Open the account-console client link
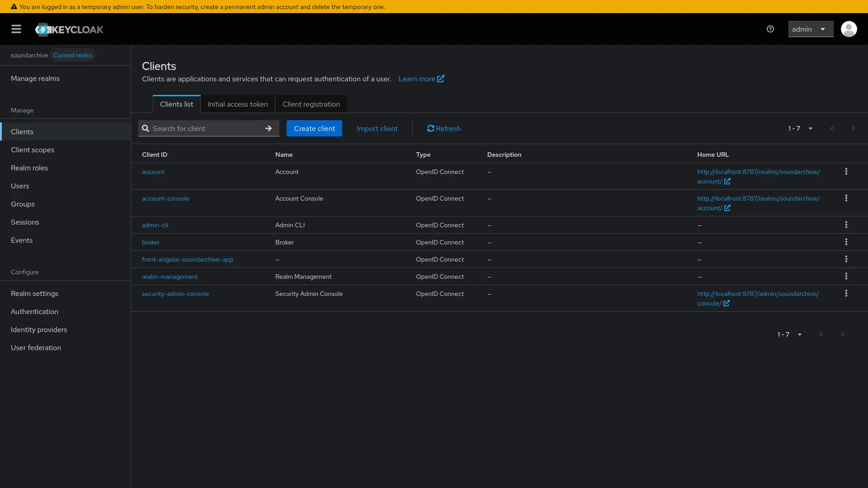868x488 pixels. pos(165,198)
